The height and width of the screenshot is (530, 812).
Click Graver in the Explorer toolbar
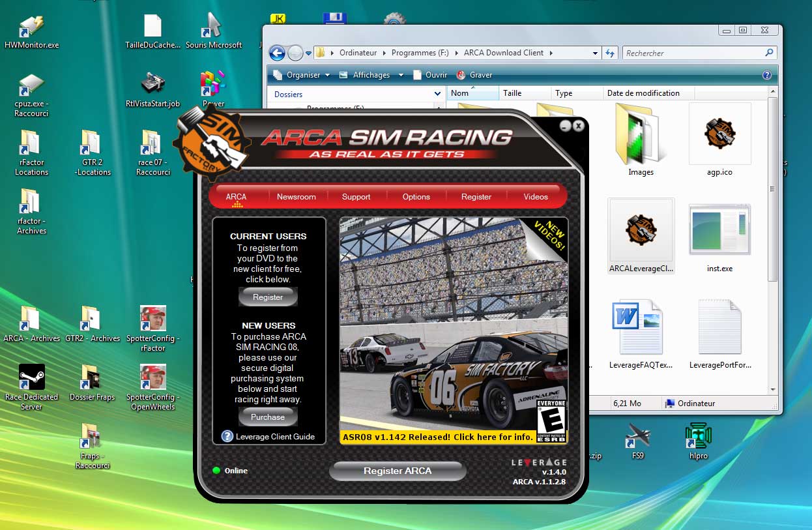pyautogui.click(x=474, y=75)
